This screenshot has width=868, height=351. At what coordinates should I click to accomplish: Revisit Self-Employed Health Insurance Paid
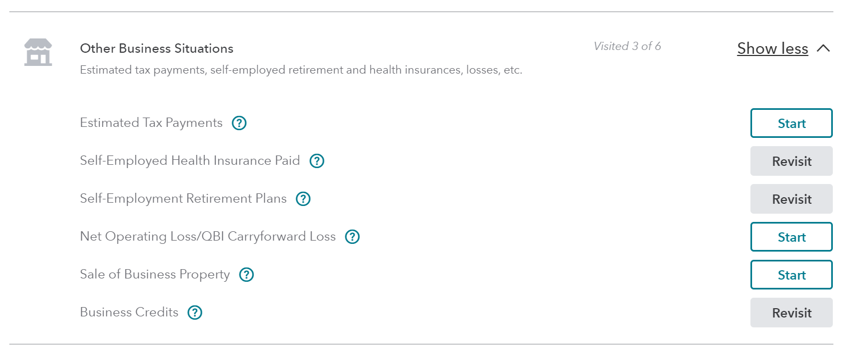pyautogui.click(x=791, y=161)
